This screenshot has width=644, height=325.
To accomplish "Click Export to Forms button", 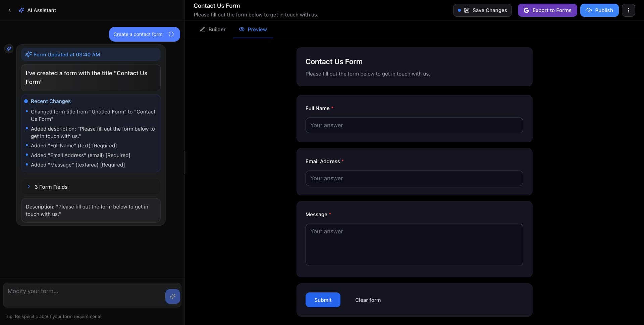I will [547, 10].
